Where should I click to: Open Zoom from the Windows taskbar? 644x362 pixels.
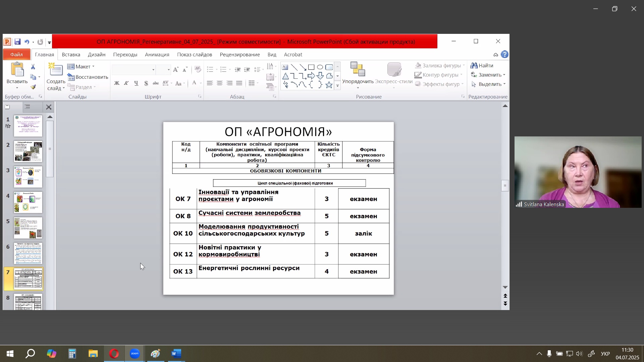point(135,354)
